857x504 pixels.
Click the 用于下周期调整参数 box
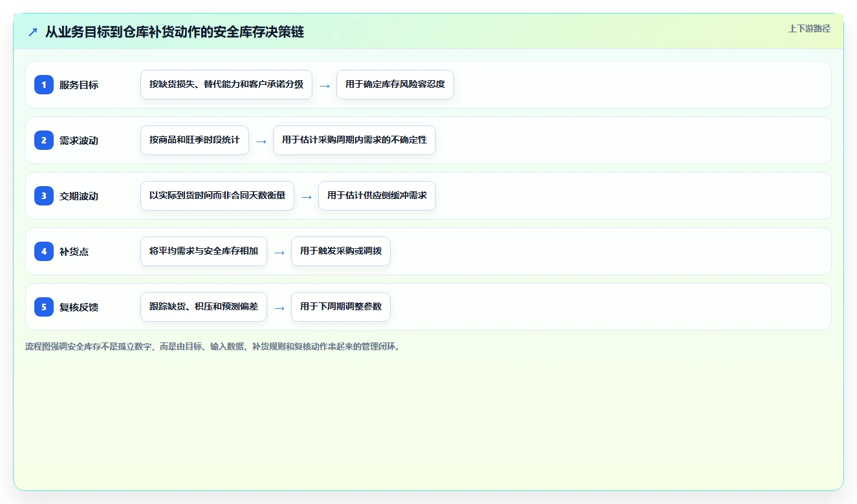coord(341,307)
